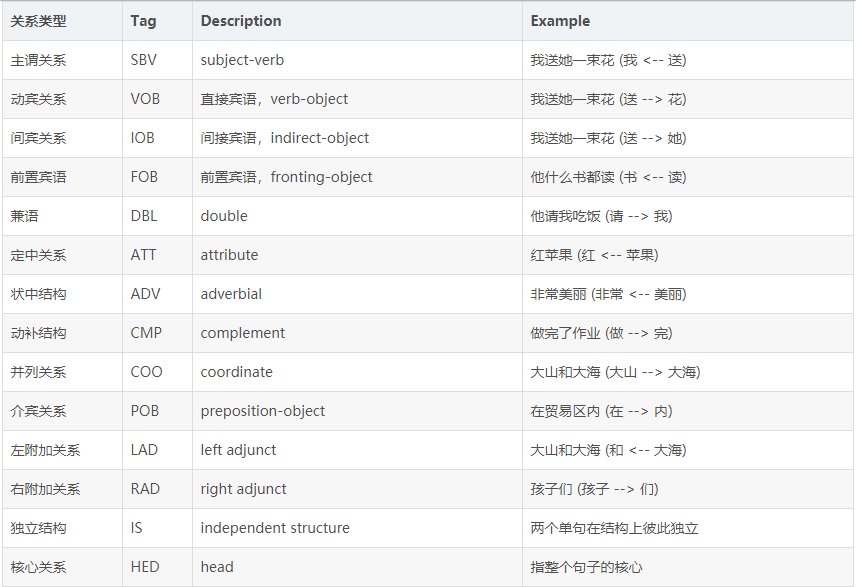Click the HED tag cell

tap(145, 567)
